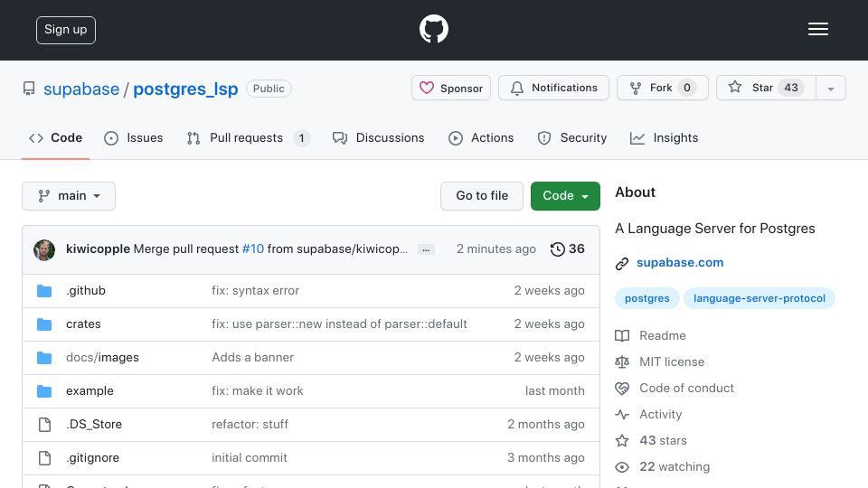Open the .gitignore file
868x488 pixels.
92,458
